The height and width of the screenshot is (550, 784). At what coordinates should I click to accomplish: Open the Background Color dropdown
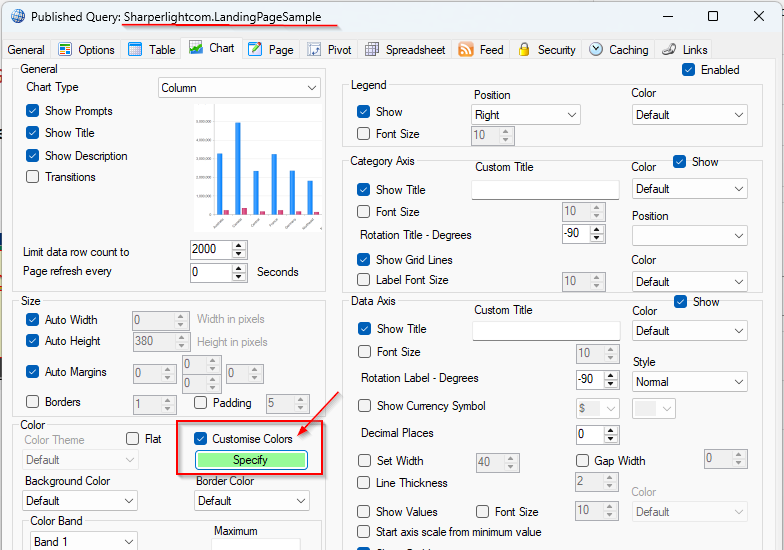point(80,500)
